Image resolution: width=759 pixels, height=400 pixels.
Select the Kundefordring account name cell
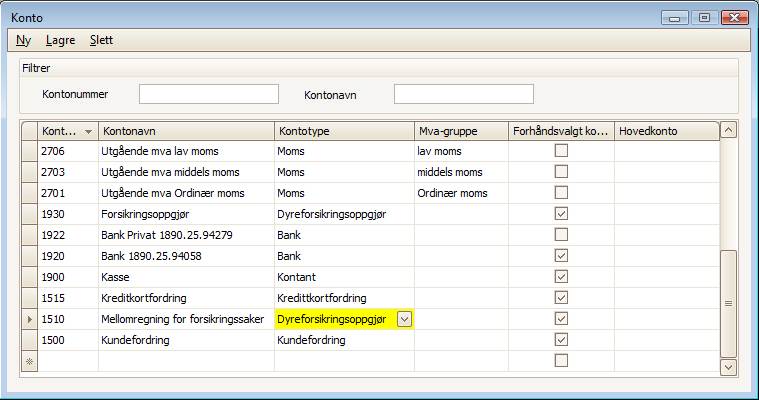(185, 340)
